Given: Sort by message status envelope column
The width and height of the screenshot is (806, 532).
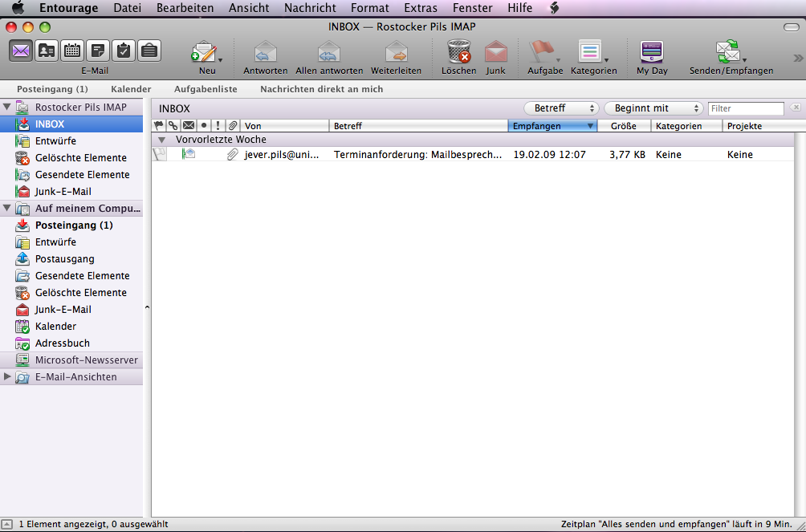Looking at the screenshot, I should [x=189, y=126].
